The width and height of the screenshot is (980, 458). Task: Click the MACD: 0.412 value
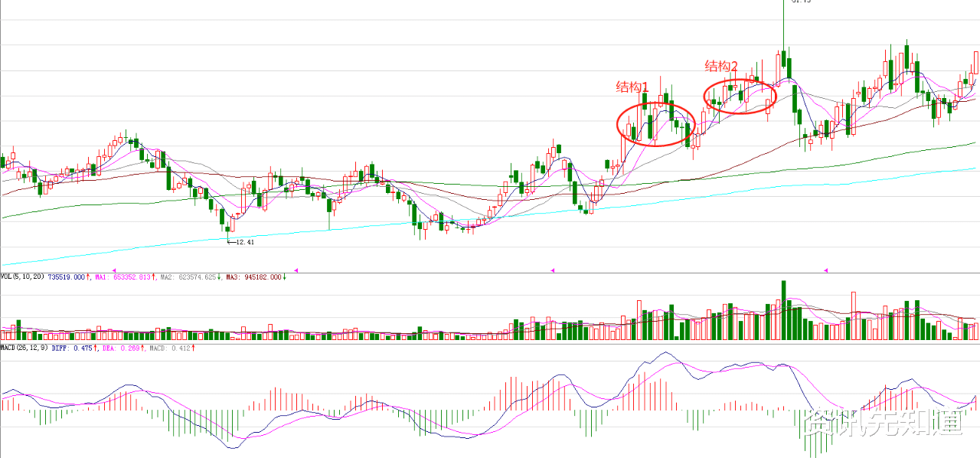pyautogui.click(x=170, y=348)
